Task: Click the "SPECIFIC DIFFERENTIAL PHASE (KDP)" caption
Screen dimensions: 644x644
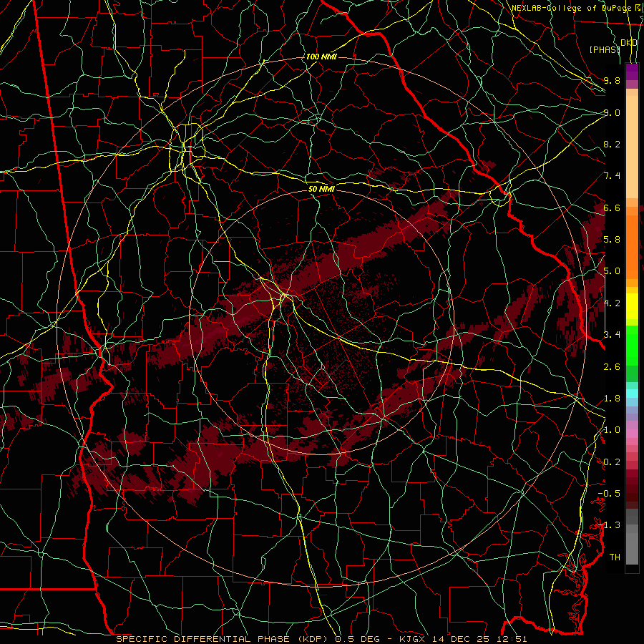Action: point(224,639)
